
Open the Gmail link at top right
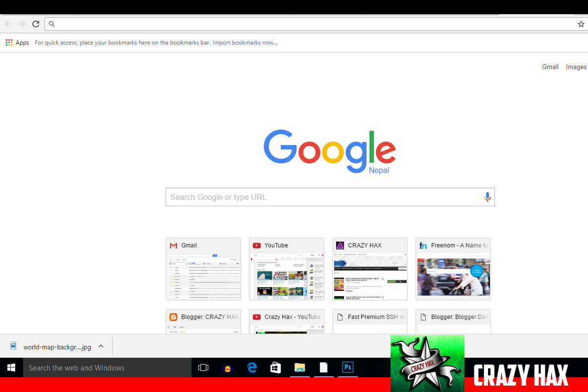click(x=550, y=67)
